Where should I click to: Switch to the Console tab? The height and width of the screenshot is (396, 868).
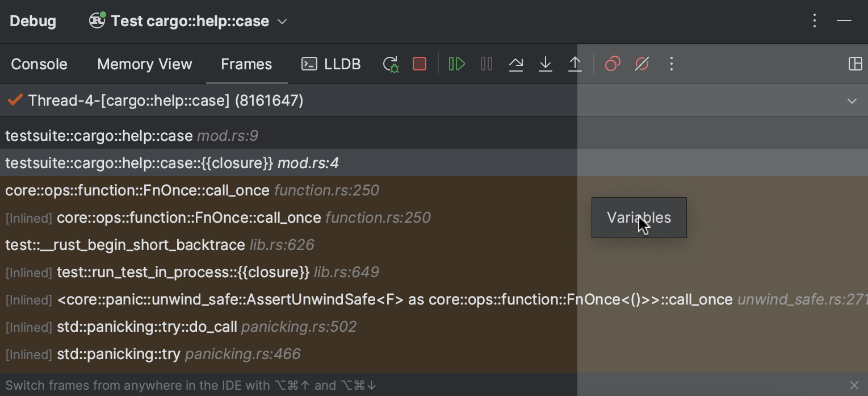tap(39, 64)
